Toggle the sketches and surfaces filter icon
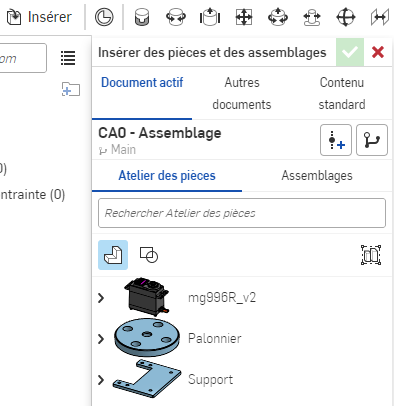The image size is (394, 406). (x=149, y=255)
